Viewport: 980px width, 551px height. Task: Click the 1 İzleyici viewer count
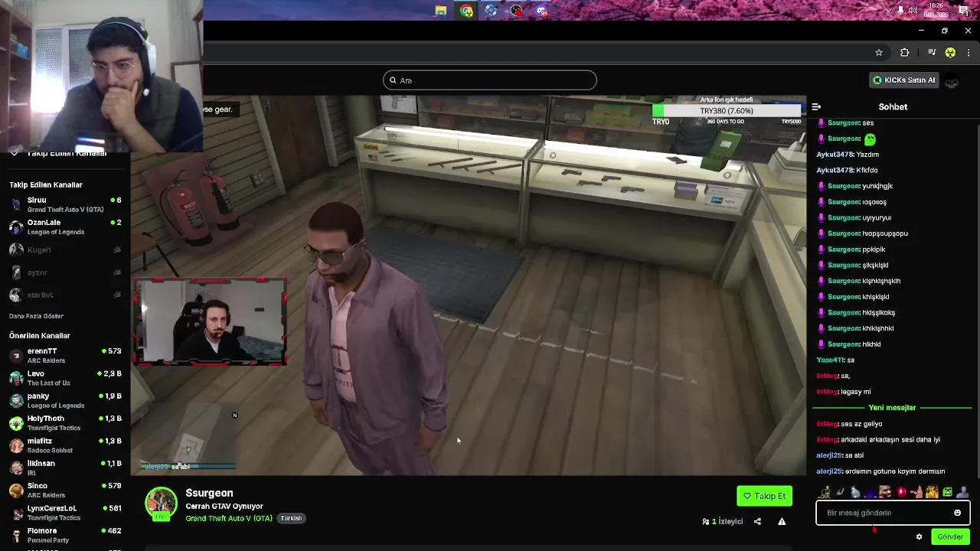723,521
